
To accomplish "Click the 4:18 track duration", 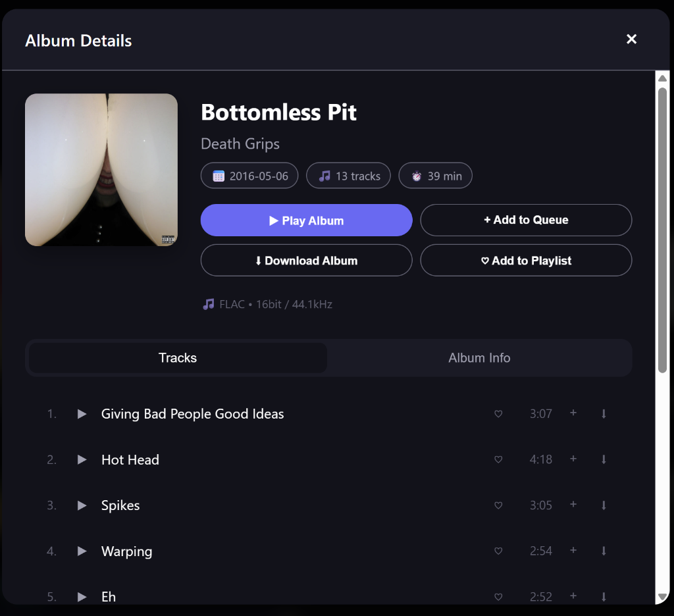I will point(541,459).
